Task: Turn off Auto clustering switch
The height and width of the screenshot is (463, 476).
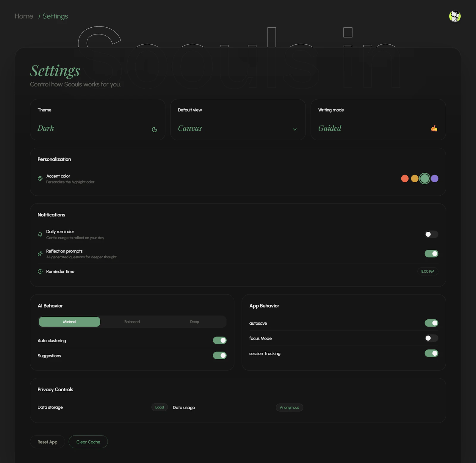Action: click(x=220, y=340)
